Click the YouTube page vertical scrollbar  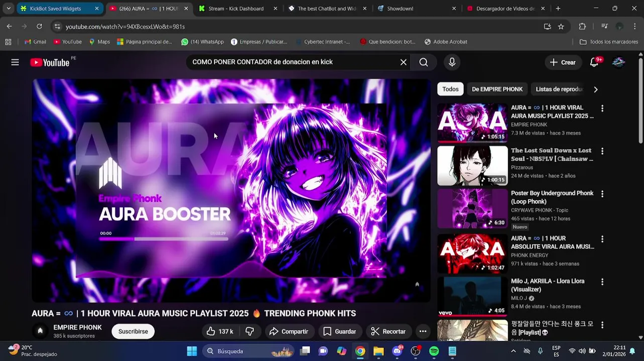641,100
